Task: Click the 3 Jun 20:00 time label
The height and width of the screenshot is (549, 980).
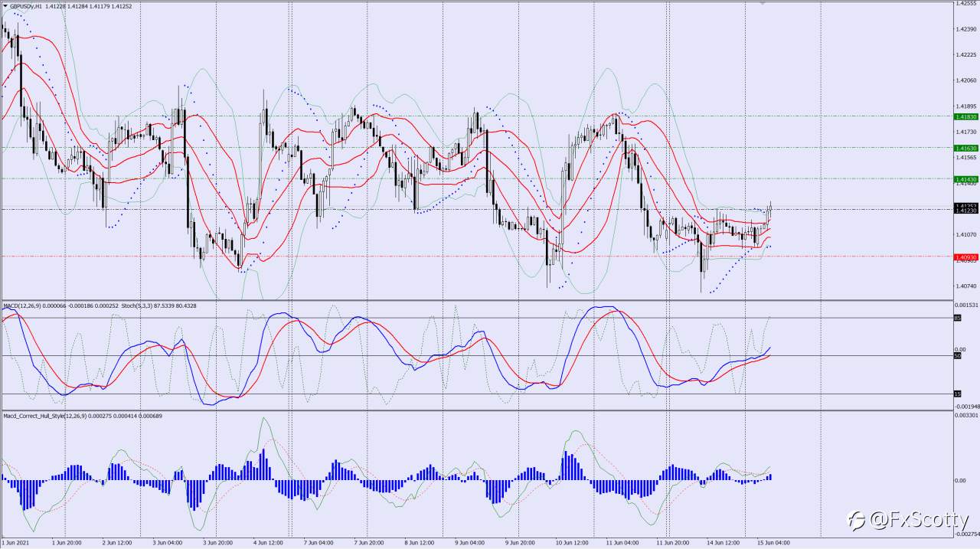Action: [218, 543]
